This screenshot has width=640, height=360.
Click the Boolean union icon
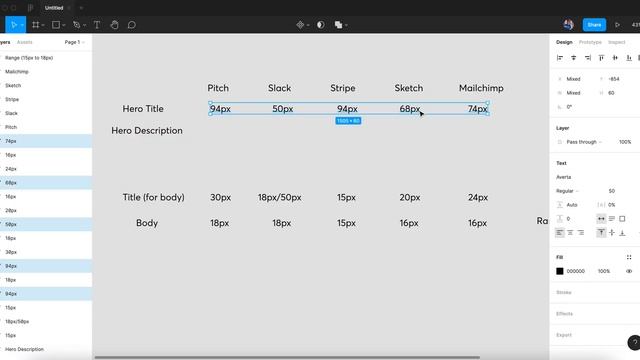[338, 25]
